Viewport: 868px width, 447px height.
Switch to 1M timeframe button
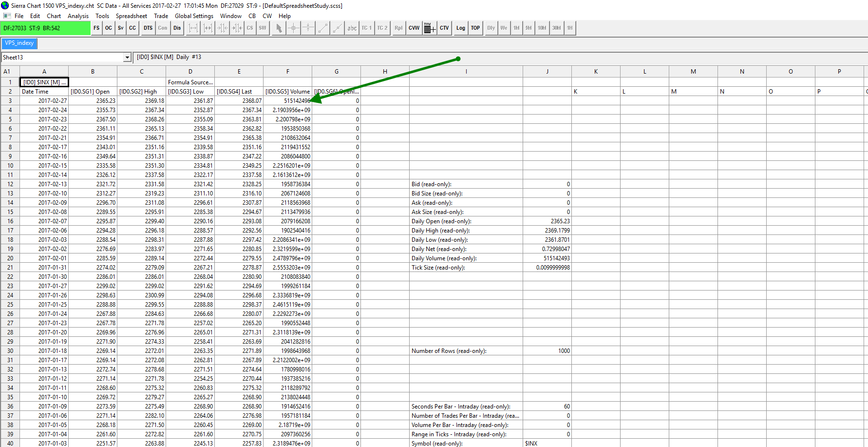pyautogui.click(x=516, y=28)
